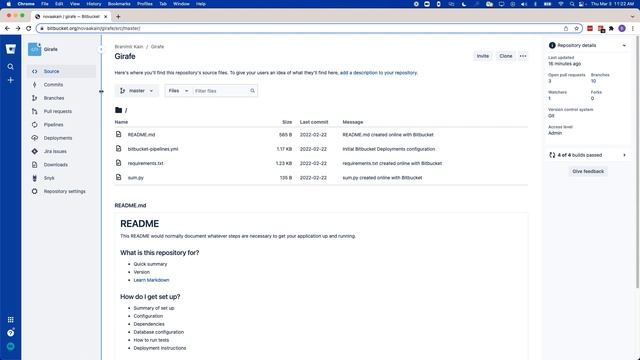Collapse the sidebar with the arrow toggle

101,49
